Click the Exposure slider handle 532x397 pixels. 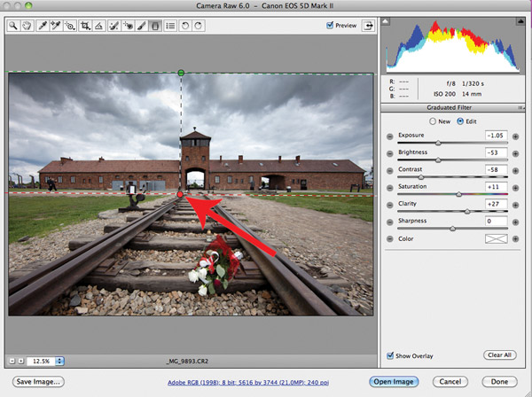(438, 143)
